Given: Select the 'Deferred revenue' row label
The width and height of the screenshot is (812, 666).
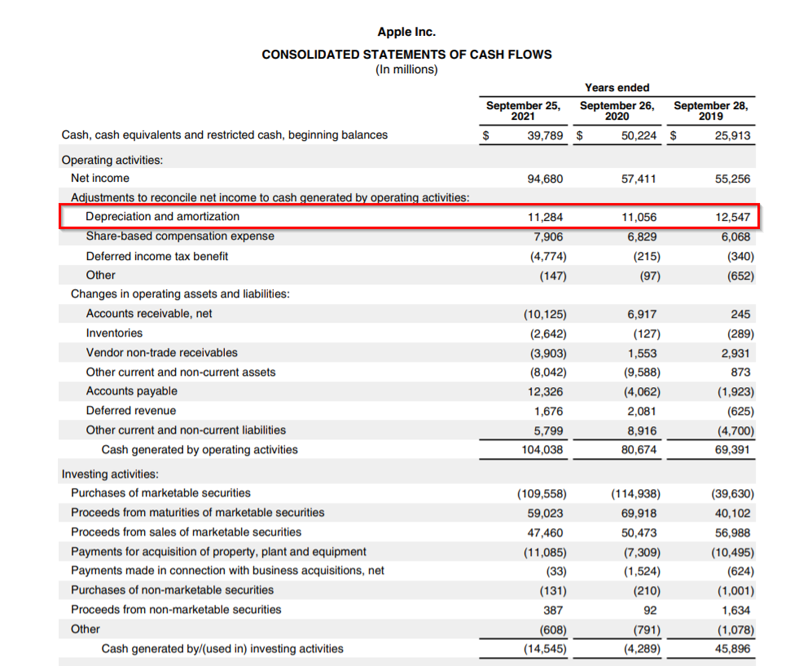Looking at the screenshot, I should 131,410.
